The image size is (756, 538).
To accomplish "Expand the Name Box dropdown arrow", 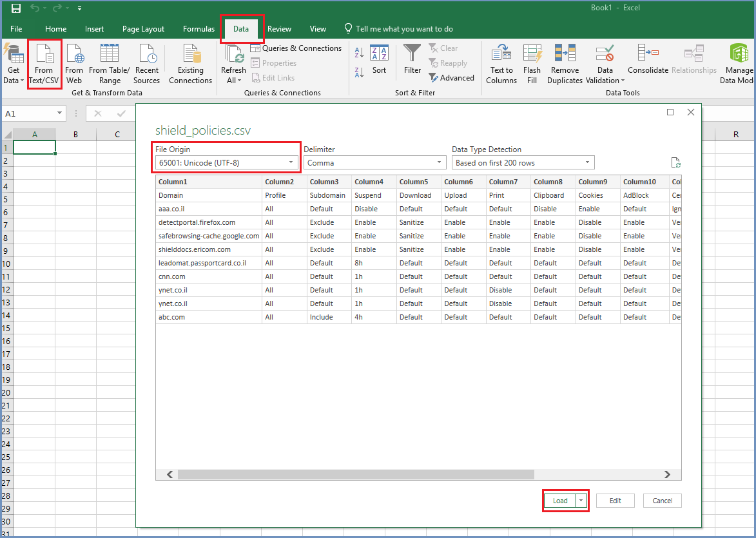I will 60,113.
